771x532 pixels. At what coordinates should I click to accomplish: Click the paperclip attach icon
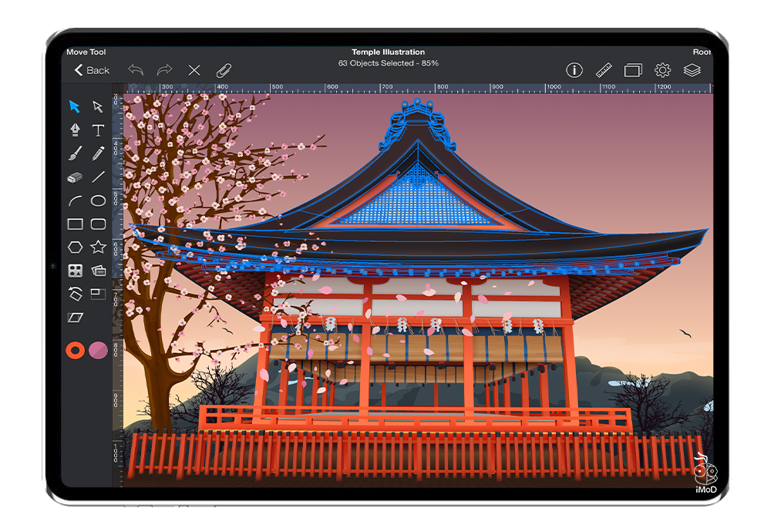pos(224,70)
